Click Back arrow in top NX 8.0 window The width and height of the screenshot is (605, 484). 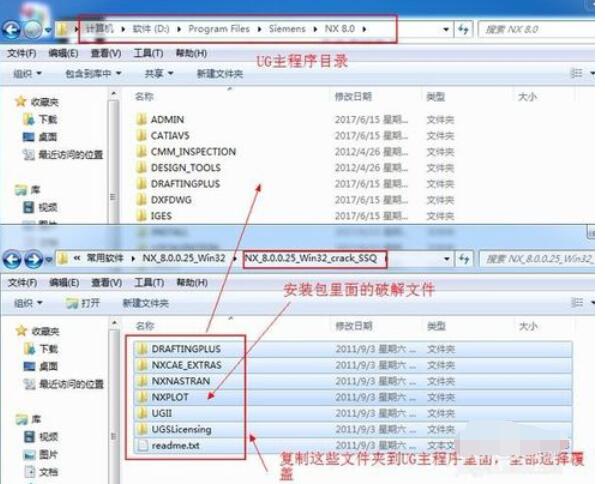tap(11, 29)
